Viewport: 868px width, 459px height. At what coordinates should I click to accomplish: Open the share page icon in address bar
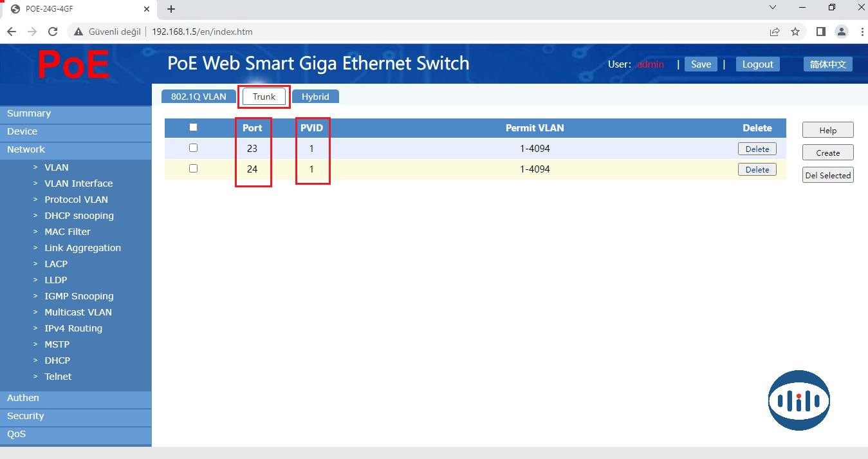coord(775,32)
